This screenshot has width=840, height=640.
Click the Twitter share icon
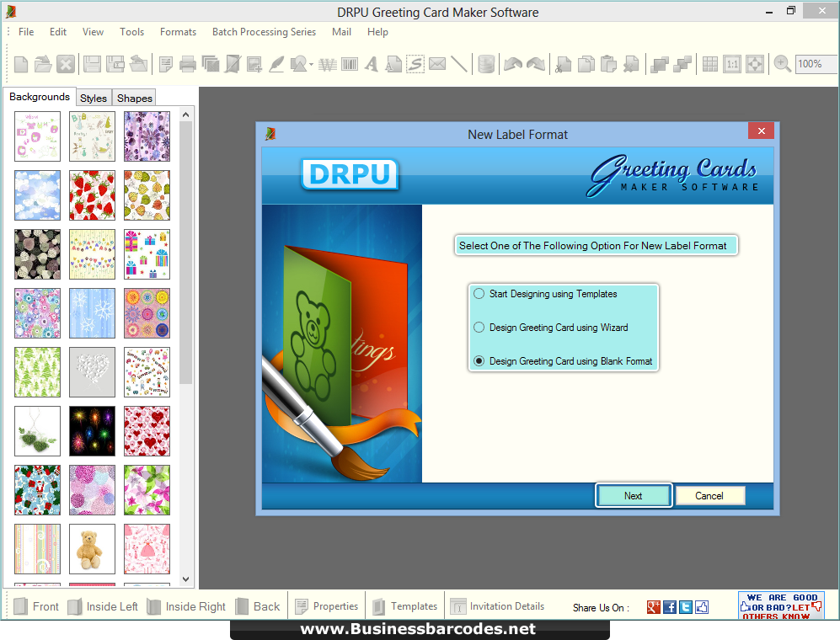(686, 607)
